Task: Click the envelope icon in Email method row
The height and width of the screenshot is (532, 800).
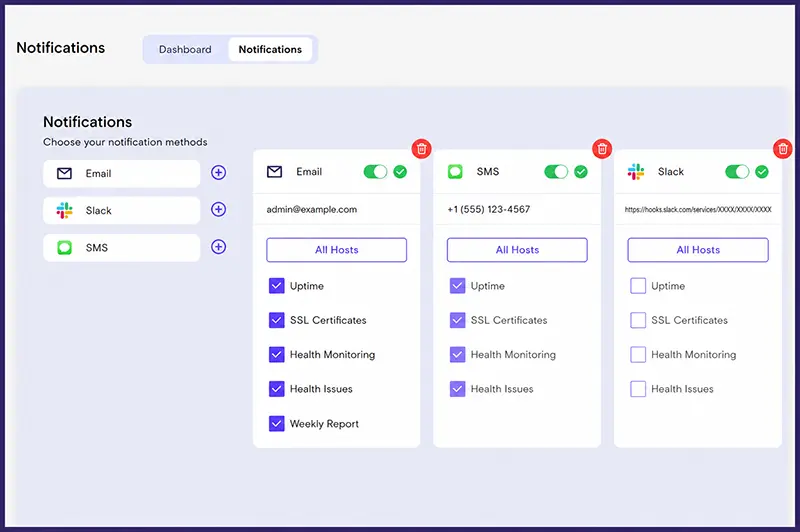Action: click(64, 173)
